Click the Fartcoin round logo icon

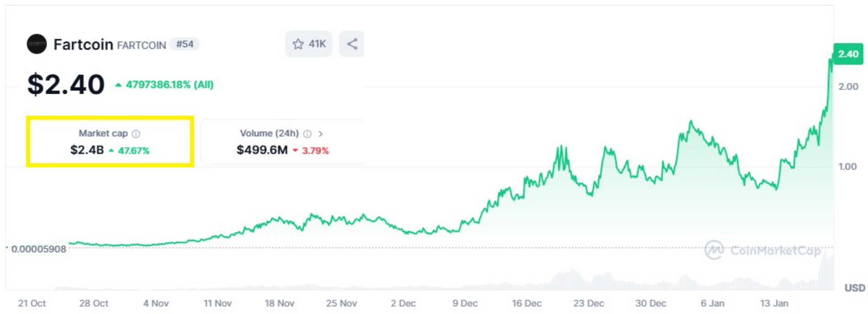37,44
